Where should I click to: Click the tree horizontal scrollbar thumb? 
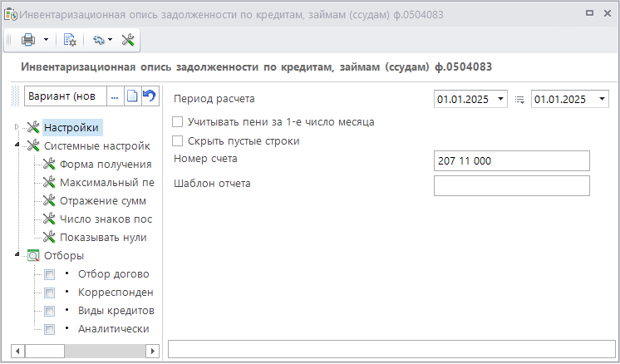45,351
